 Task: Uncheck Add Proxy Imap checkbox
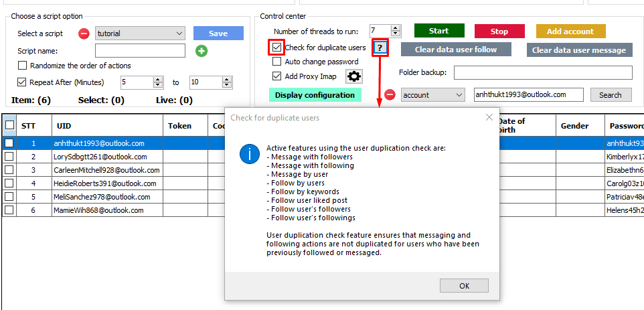pyautogui.click(x=276, y=76)
